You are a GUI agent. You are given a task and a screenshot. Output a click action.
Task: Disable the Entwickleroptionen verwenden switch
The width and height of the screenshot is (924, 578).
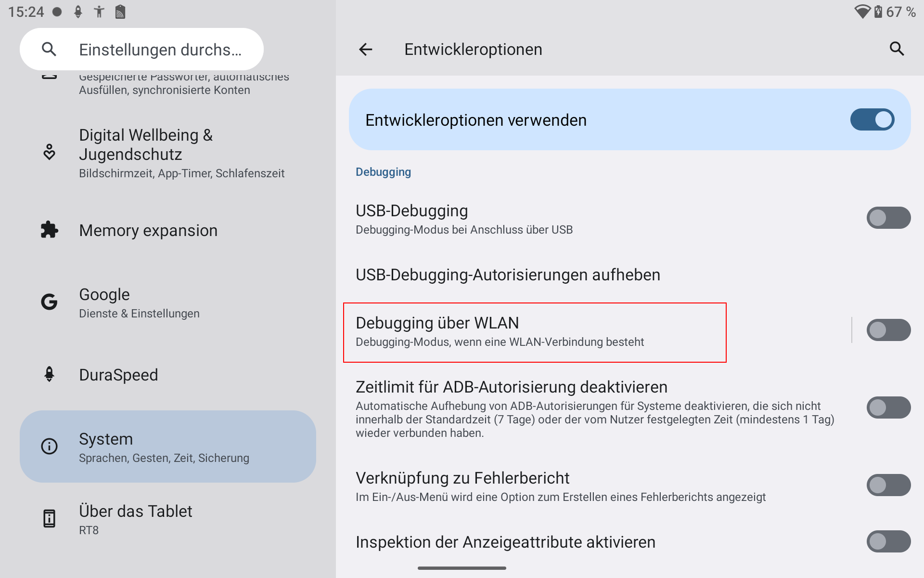click(x=872, y=119)
